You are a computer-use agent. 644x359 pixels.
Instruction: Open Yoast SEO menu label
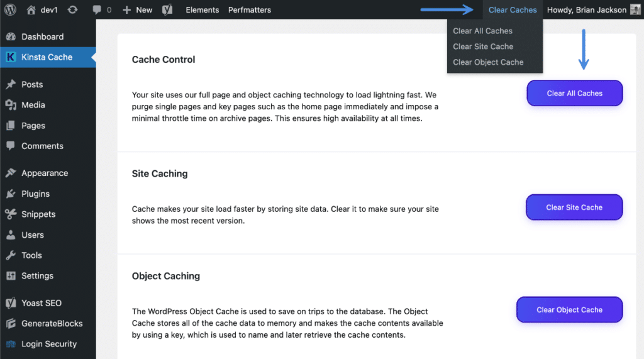click(x=42, y=302)
